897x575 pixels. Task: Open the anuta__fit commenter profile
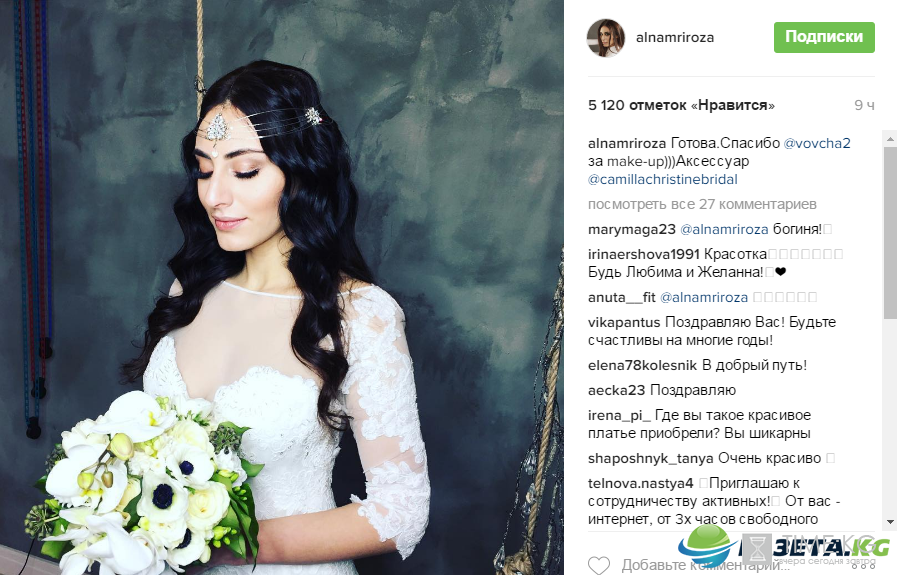[622, 298]
